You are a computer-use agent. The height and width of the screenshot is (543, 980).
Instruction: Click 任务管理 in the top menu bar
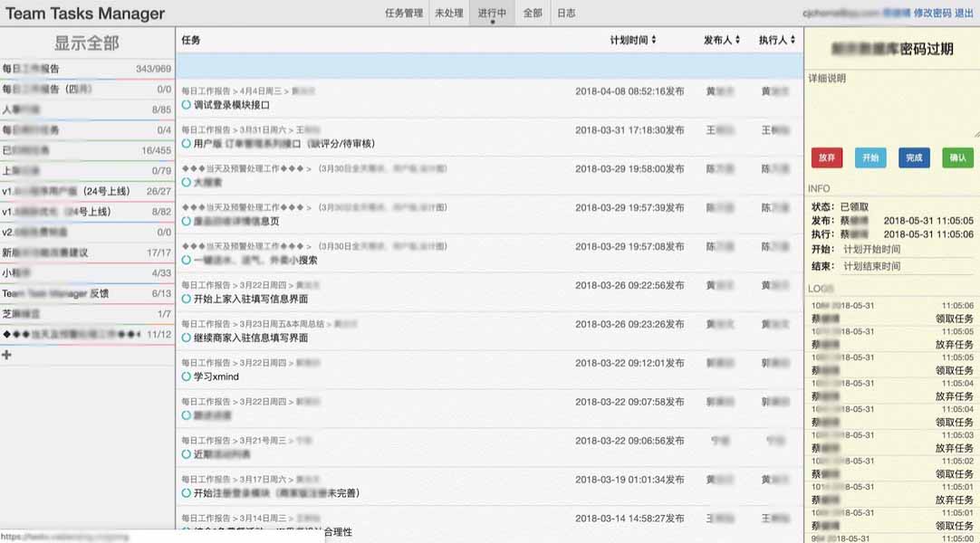coord(406,13)
